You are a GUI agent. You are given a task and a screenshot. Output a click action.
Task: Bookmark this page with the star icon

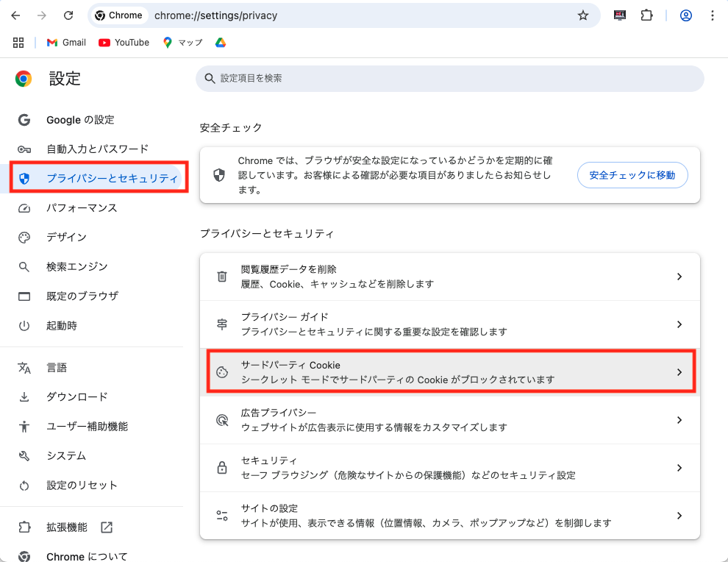coord(582,15)
